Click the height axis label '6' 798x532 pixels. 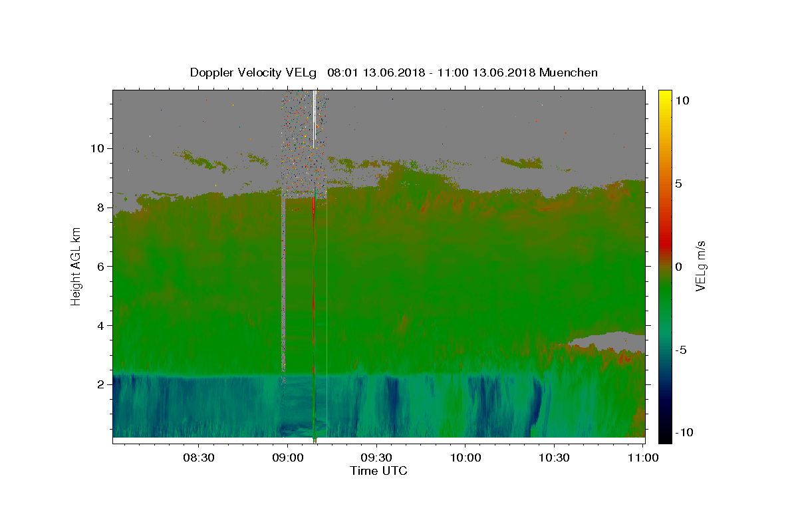coord(100,266)
